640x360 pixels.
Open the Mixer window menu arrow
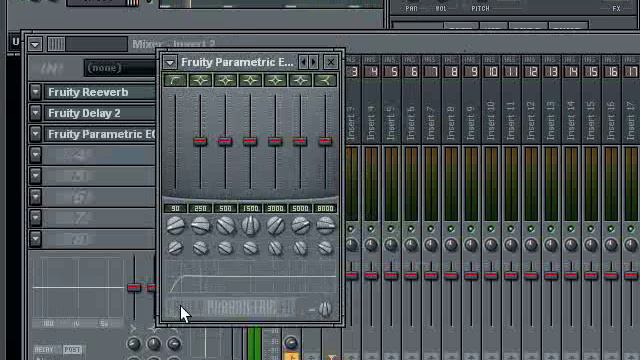click(35, 44)
